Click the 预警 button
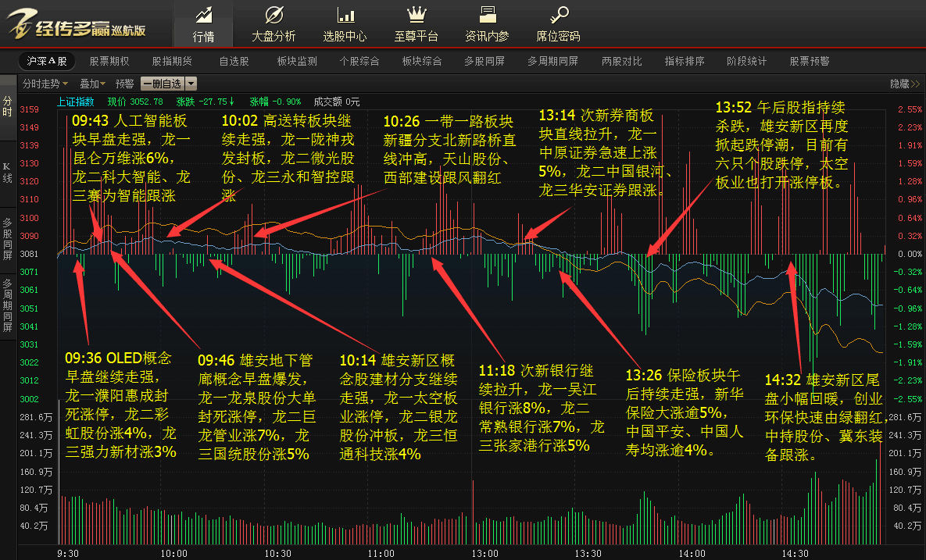Viewport: 926px width, 560px height. (x=124, y=84)
